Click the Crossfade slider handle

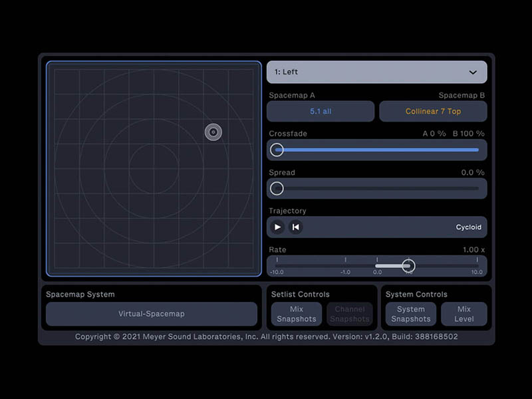coord(277,150)
